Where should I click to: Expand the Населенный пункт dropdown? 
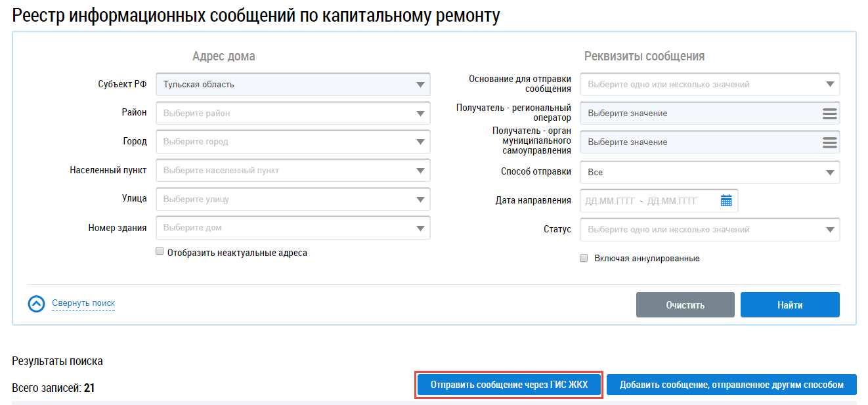pos(293,171)
